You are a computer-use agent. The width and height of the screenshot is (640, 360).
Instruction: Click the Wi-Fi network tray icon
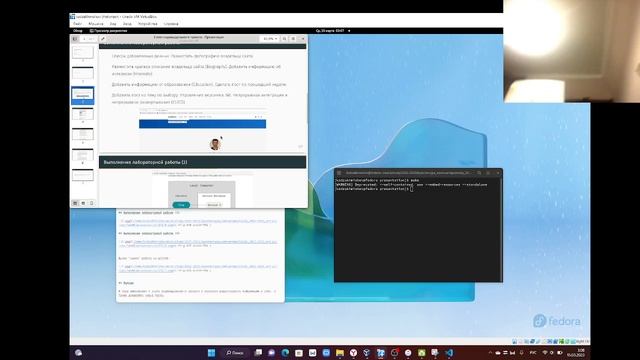pos(544,353)
